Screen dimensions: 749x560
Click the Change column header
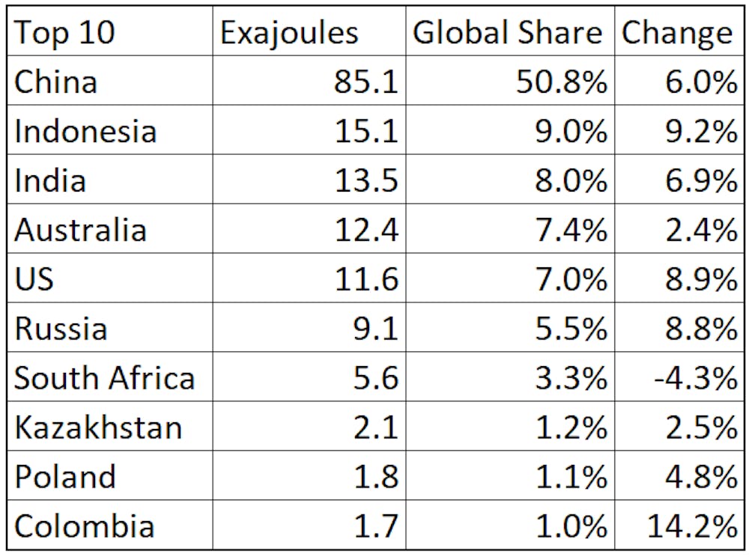[x=679, y=31]
